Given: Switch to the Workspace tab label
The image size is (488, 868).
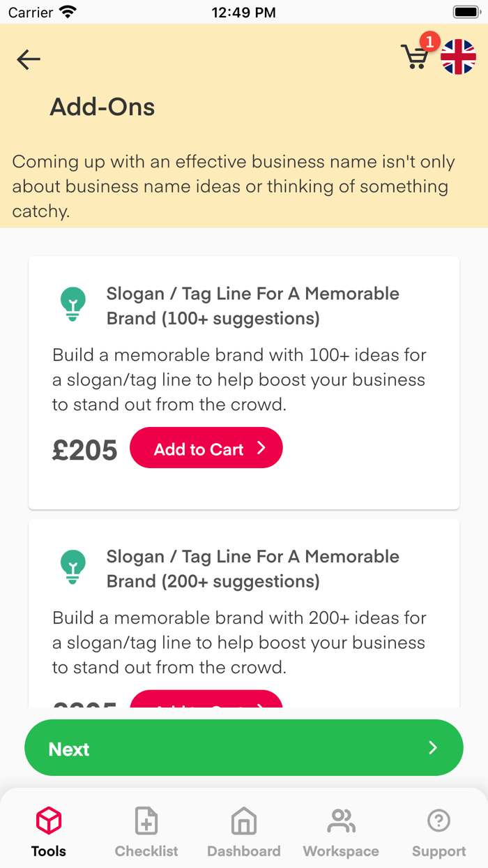Looking at the screenshot, I should (x=341, y=851).
